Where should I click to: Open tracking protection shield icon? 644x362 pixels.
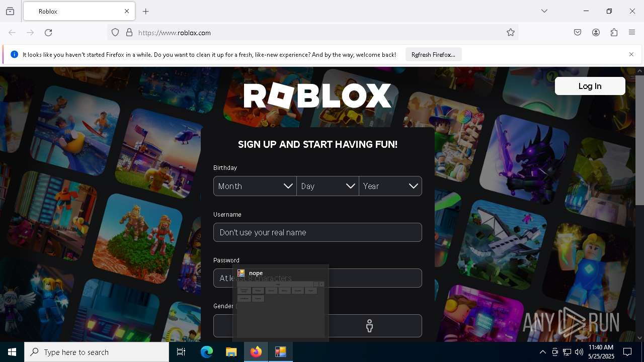click(x=115, y=33)
